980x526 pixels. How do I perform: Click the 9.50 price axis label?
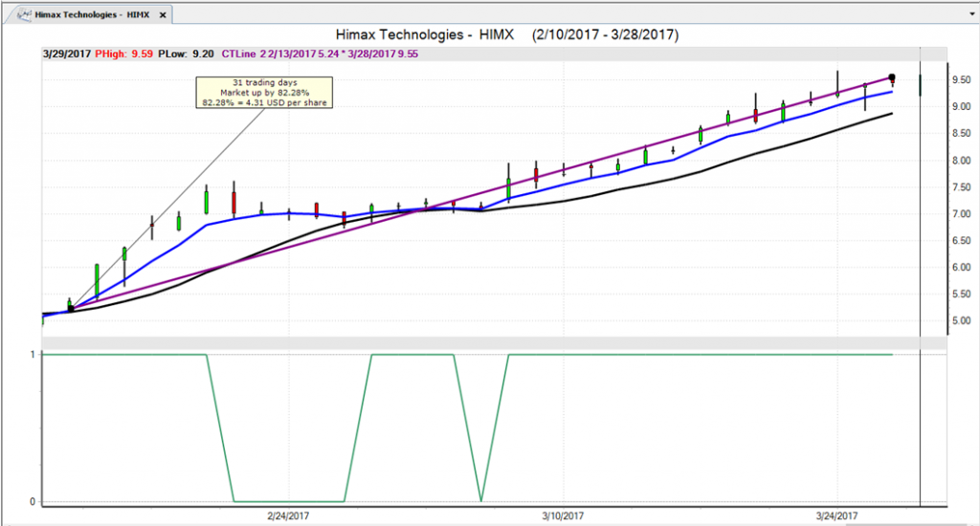[961, 80]
